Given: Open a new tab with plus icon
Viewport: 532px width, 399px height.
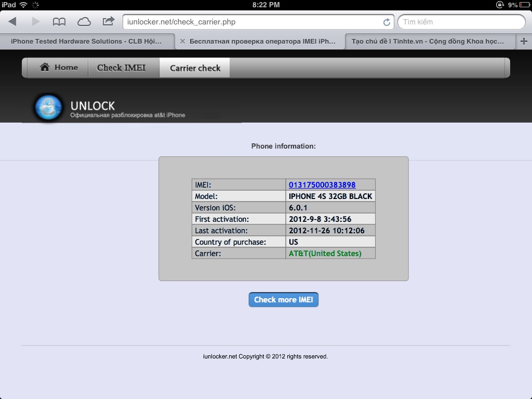Looking at the screenshot, I should tap(524, 42).
